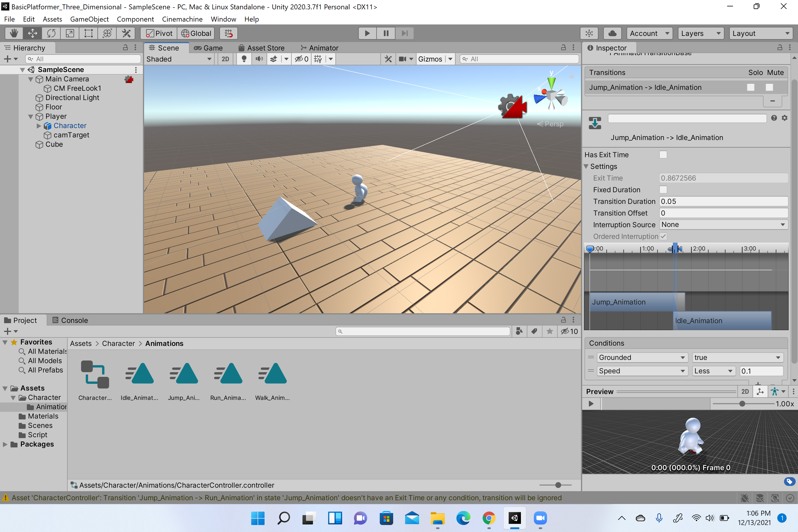This screenshot has height=532, width=798.
Task: Toggle Global handle rotation button
Action: point(196,33)
